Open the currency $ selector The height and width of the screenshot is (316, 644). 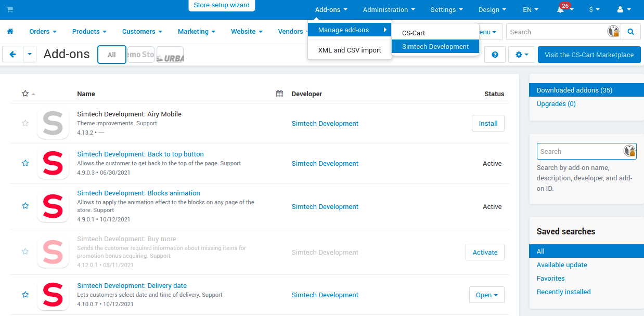[594, 9]
